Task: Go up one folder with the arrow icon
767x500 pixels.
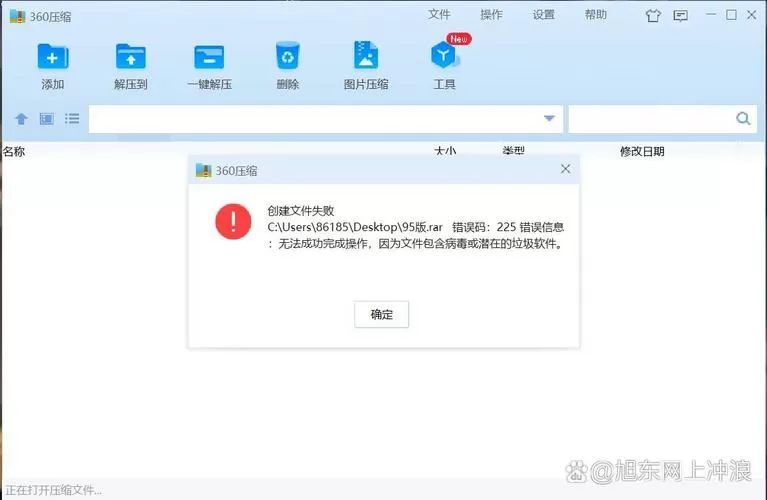Action: [21, 118]
